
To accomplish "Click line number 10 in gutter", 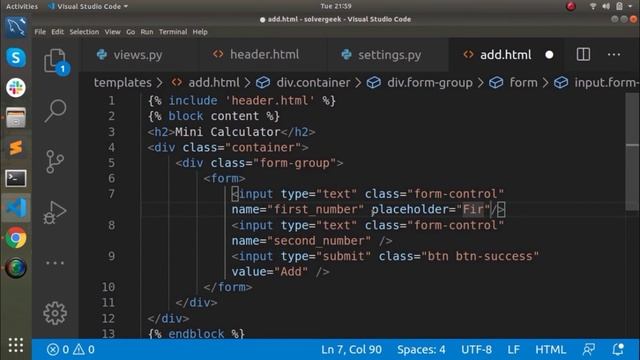I will click(x=108, y=287).
